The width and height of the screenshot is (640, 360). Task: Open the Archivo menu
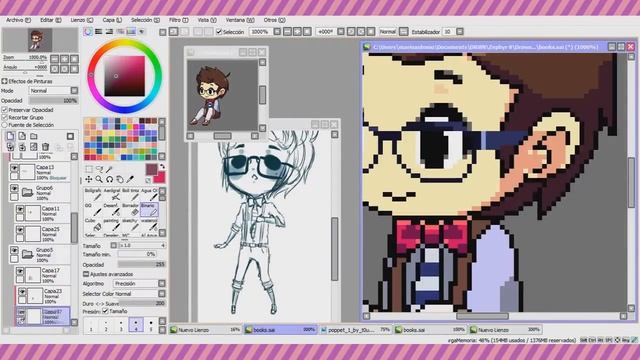coord(18,20)
